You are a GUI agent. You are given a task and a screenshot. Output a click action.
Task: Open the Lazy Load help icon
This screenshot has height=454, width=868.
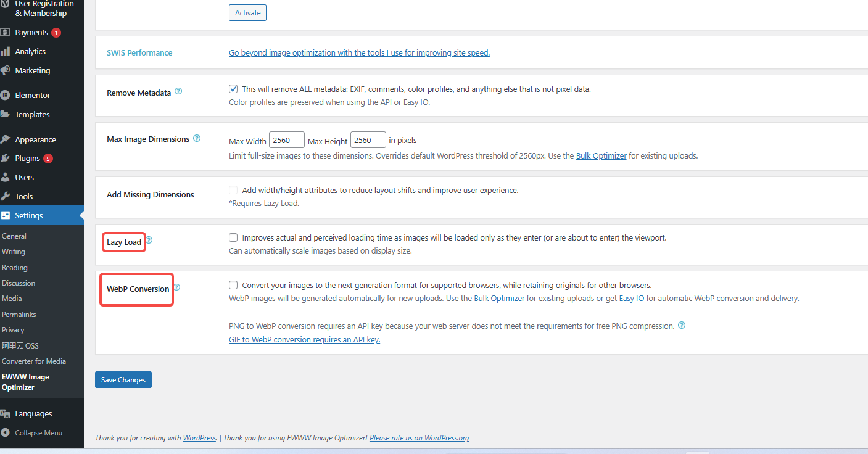tap(149, 241)
